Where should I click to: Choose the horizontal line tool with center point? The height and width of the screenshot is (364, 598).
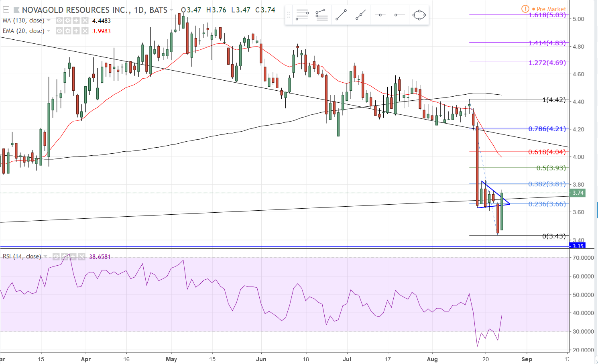(x=380, y=15)
